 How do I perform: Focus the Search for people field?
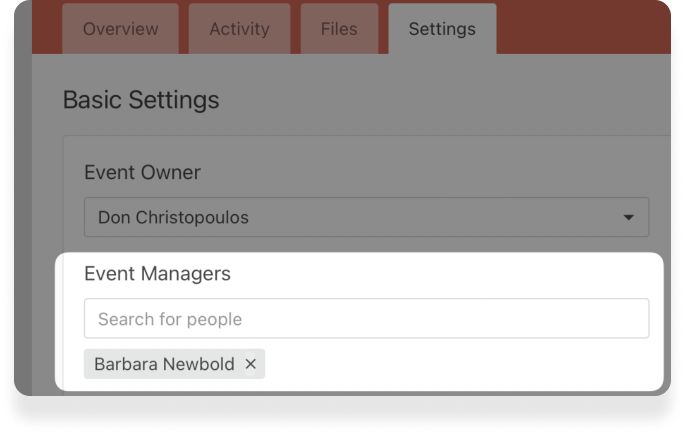366,319
